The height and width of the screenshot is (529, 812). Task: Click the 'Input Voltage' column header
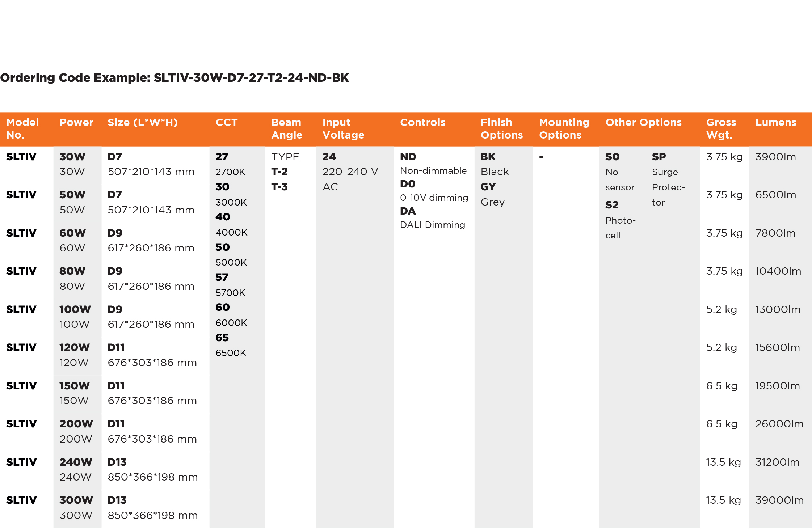343,128
